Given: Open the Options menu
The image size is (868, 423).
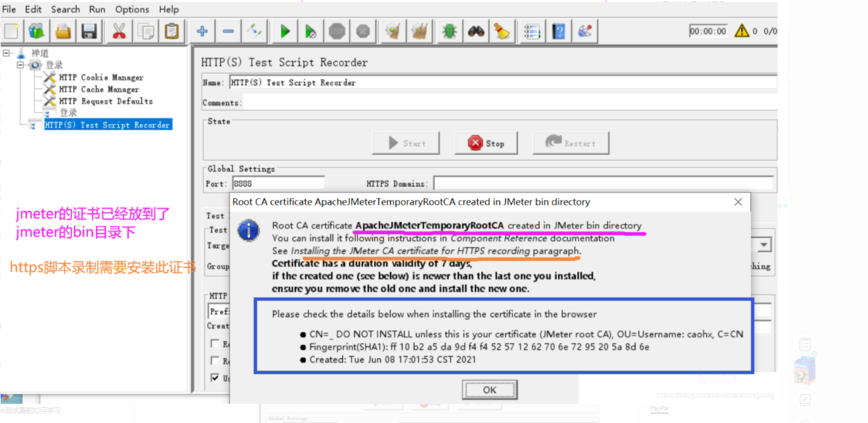Looking at the screenshot, I should point(132,9).
